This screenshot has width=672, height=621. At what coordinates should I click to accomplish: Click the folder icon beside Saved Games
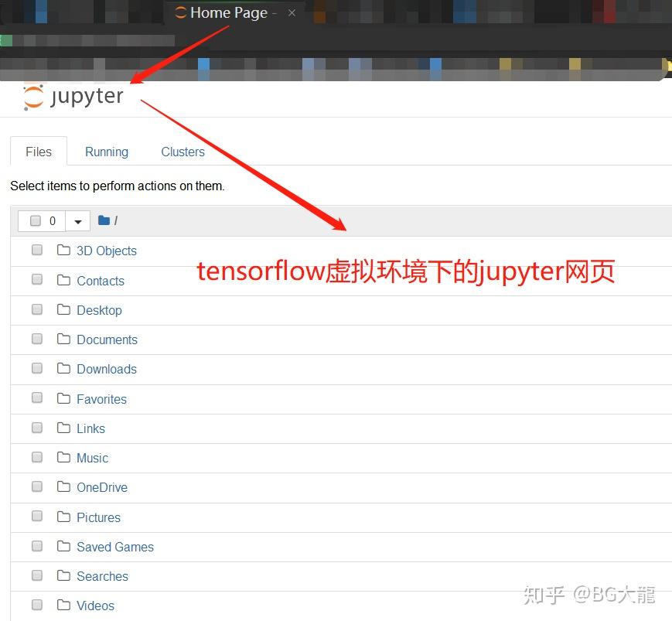tap(63, 546)
